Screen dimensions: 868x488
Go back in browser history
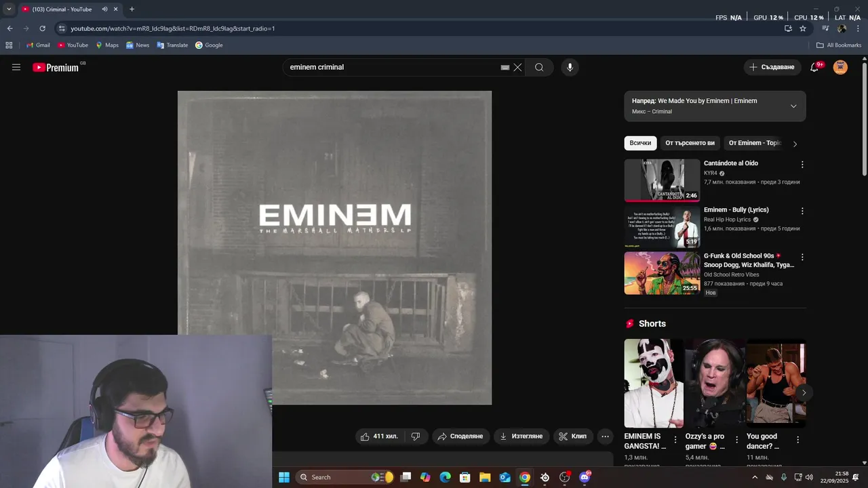click(x=9, y=28)
